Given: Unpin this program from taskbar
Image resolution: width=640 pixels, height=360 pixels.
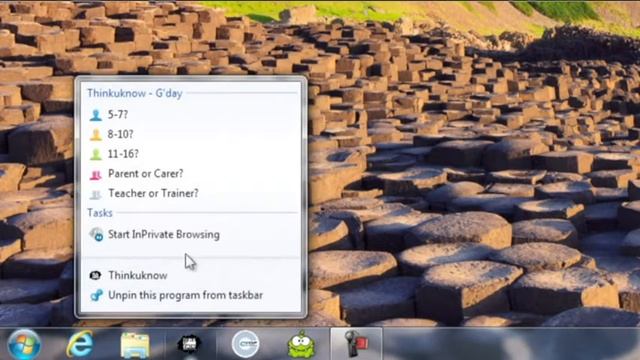Looking at the screenshot, I should tap(185, 295).
